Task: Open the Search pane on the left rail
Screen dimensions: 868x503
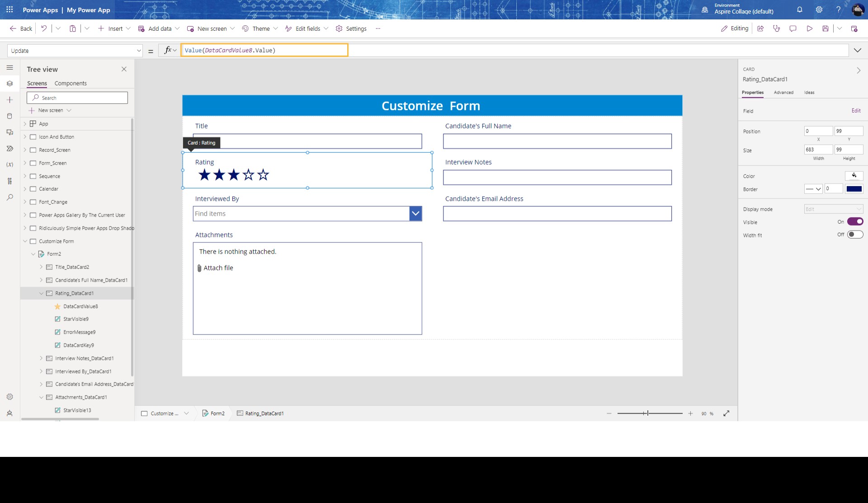Action: pyautogui.click(x=9, y=197)
